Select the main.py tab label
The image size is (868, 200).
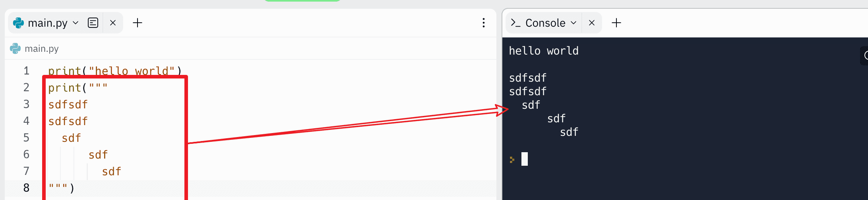tap(48, 23)
